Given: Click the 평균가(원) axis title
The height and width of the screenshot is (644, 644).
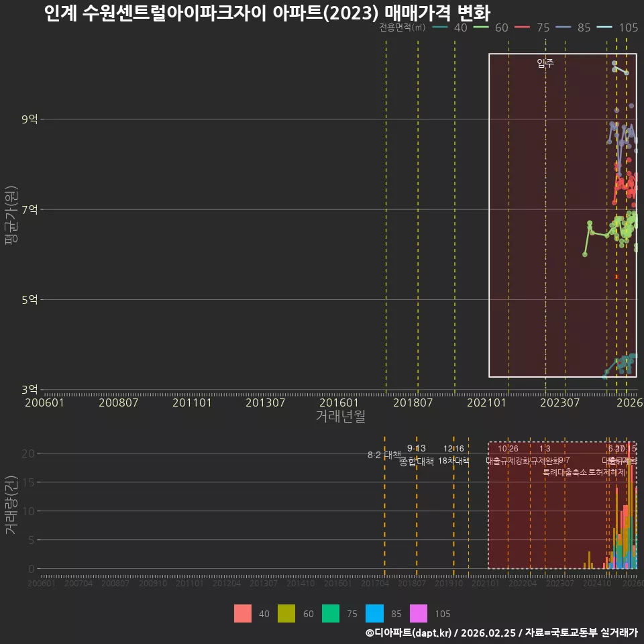Looking at the screenshot, I should pos(11,215).
